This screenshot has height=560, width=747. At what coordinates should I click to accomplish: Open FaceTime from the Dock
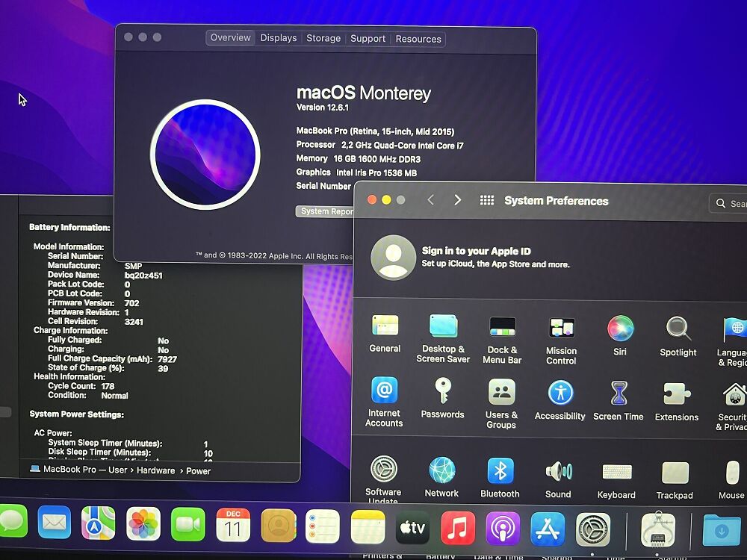[188, 524]
